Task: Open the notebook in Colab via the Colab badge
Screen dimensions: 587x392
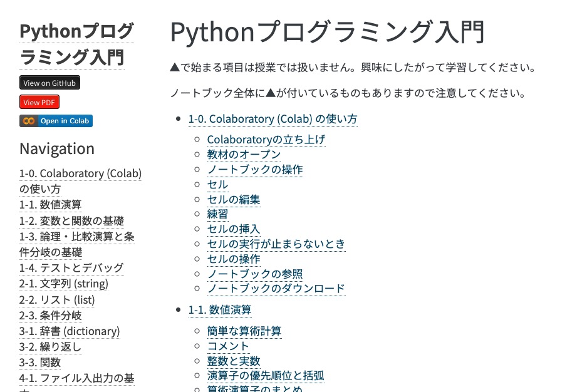Action: [x=56, y=122]
